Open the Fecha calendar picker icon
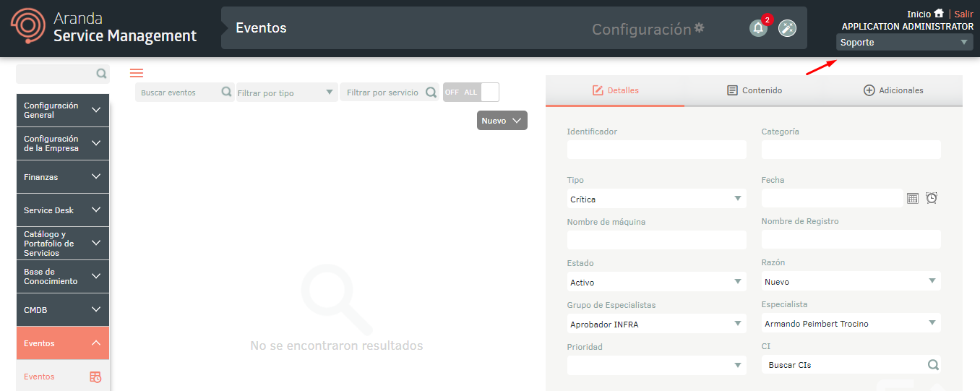The width and height of the screenshot is (980, 391). pyautogui.click(x=913, y=198)
